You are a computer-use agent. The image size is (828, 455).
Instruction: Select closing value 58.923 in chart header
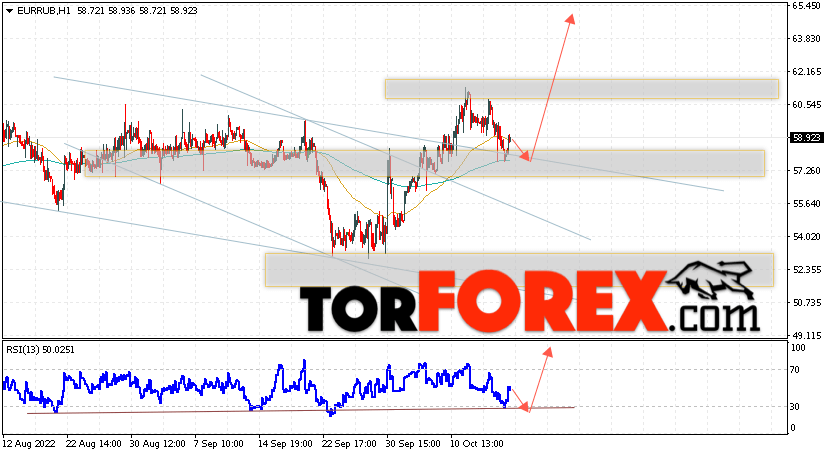183,11
